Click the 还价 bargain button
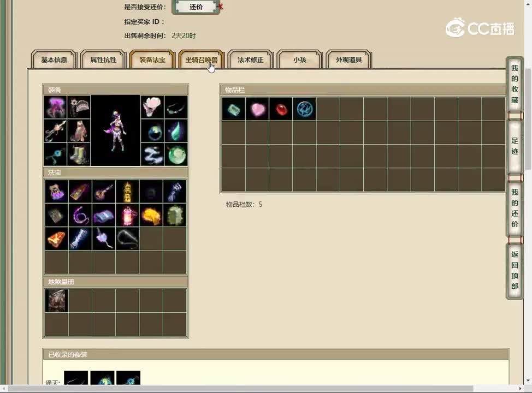The height and width of the screenshot is (393, 532). tap(196, 7)
